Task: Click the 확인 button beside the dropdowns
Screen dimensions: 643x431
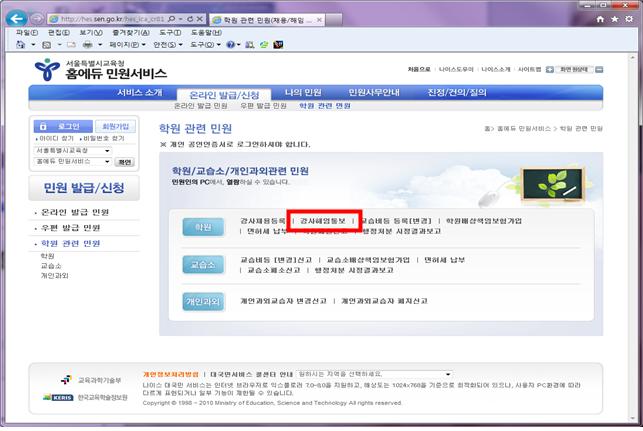Action: click(x=124, y=162)
